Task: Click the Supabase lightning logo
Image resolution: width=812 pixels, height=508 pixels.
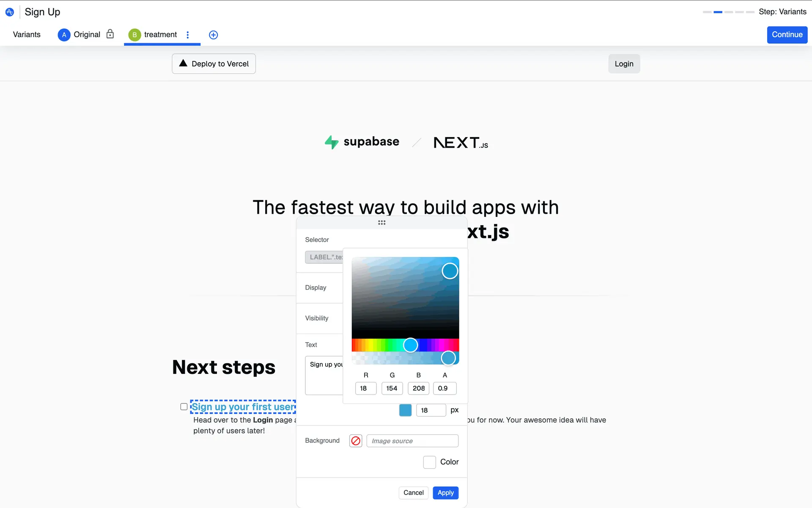Action: [x=332, y=142]
